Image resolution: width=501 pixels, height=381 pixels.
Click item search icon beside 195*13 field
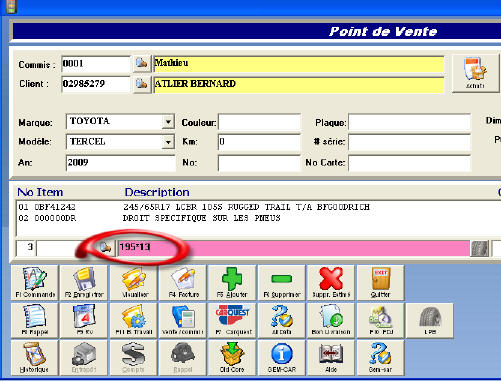[x=106, y=248]
